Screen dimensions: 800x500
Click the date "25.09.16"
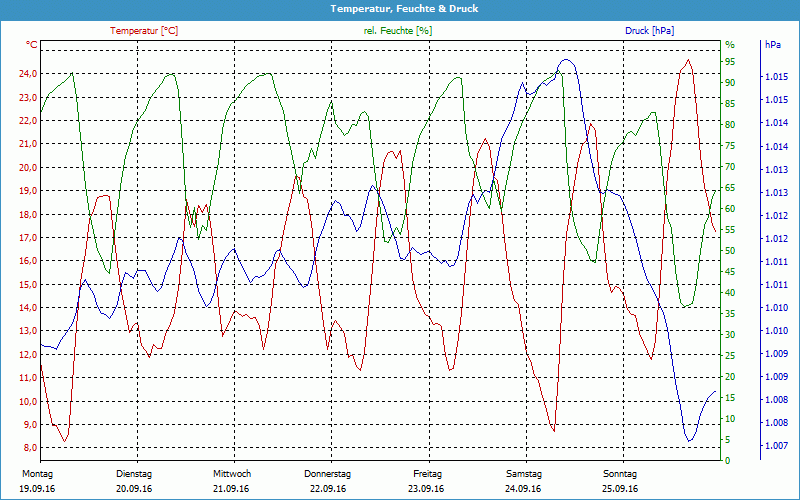[620, 489]
